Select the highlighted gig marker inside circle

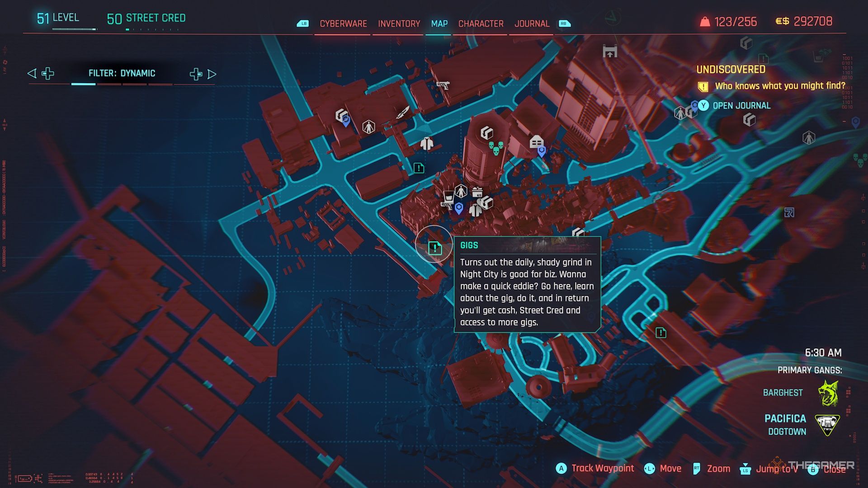[x=434, y=248]
